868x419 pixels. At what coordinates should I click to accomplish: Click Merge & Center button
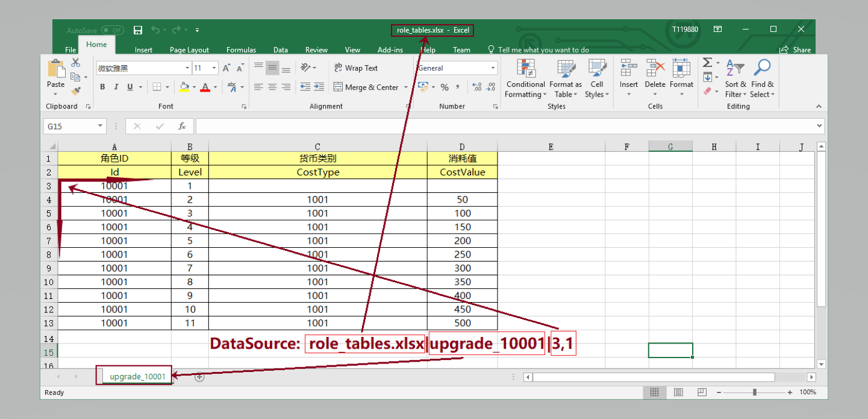pyautogui.click(x=366, y=87)
